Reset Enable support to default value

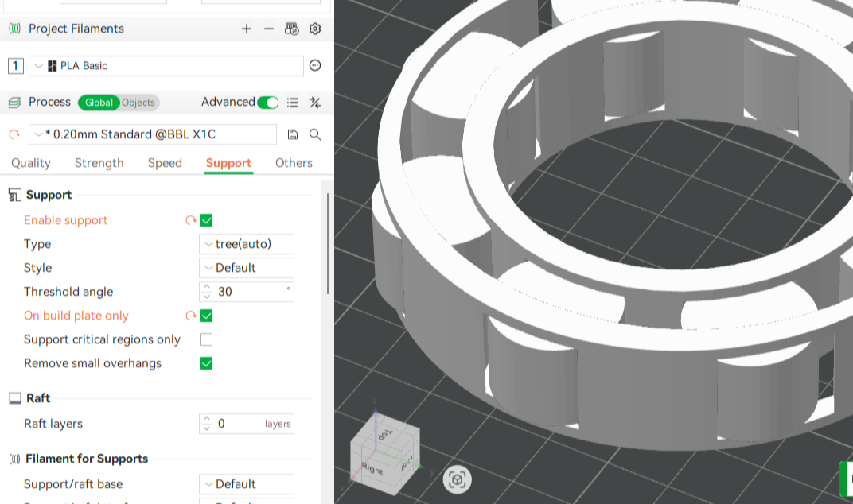click(x=190, y=220)
